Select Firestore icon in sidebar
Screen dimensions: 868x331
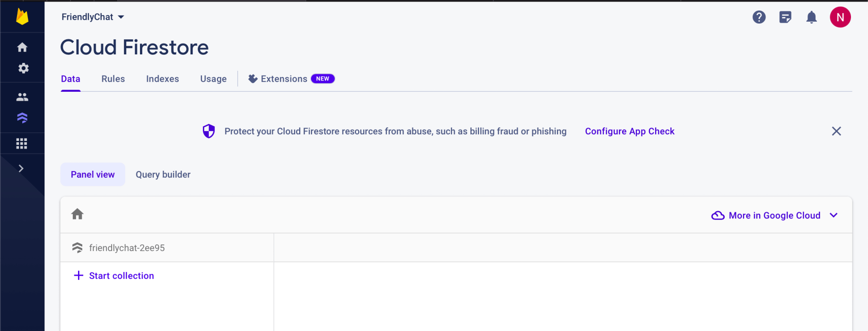[x=22, y=118]
